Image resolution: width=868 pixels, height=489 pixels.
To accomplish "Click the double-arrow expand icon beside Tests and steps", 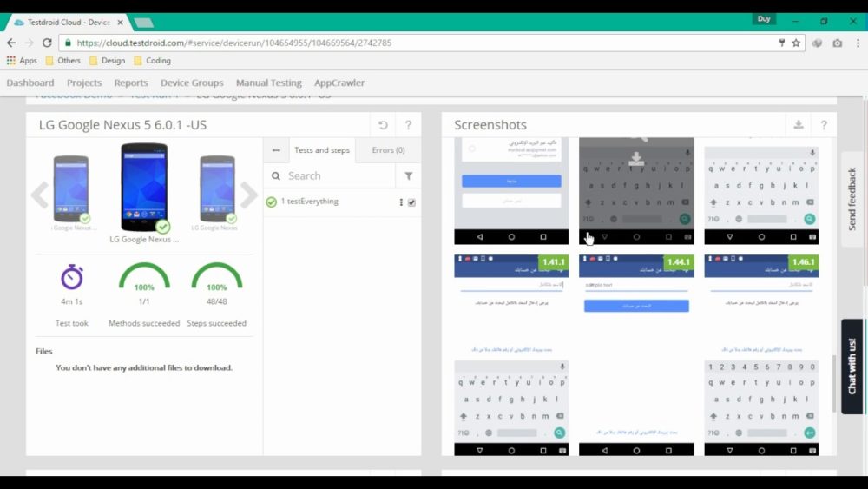I will click(x=276, y=150).
